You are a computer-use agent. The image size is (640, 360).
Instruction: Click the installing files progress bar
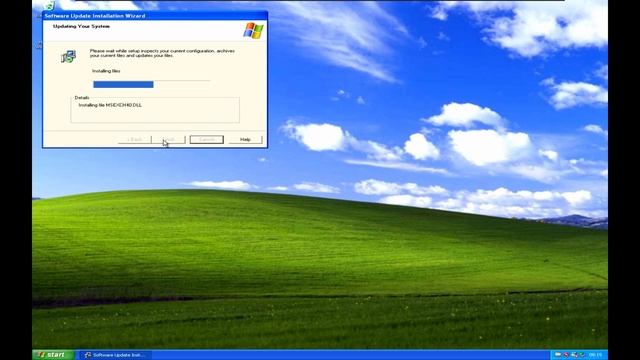151,84
